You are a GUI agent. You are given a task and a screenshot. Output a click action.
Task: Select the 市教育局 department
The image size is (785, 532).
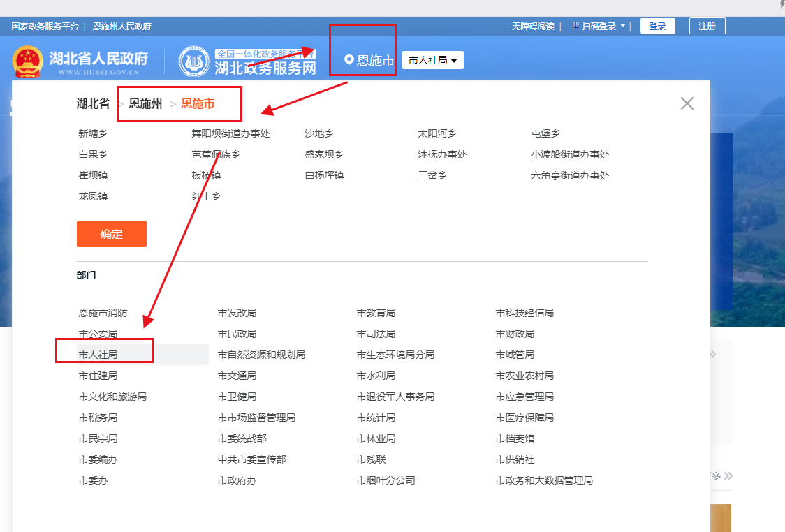click(376, 313)
